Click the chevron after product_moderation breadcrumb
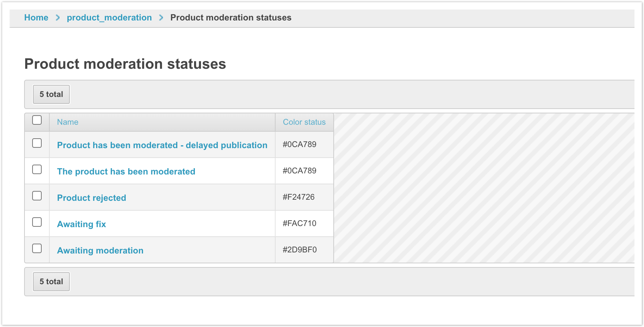The height and width of the screenshot is (327, 644). (x=161, y=18)
